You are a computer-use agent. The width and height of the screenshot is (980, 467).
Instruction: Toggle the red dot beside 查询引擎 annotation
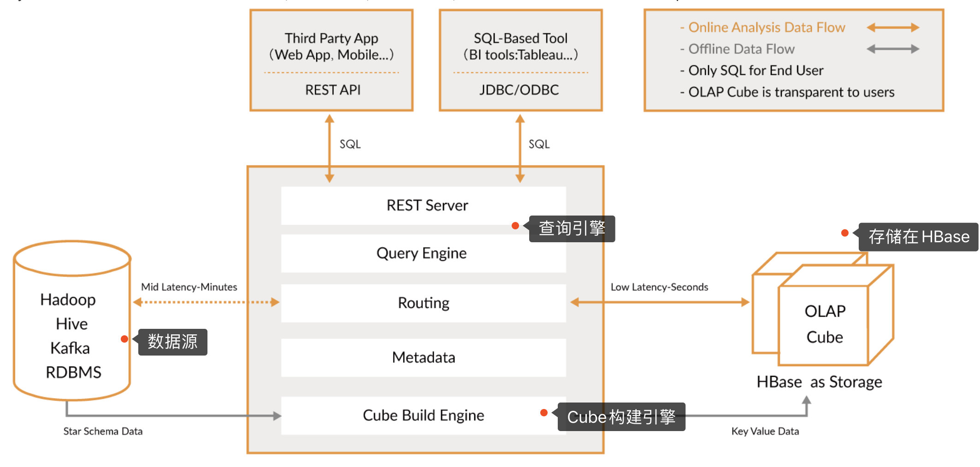(515, 226)
